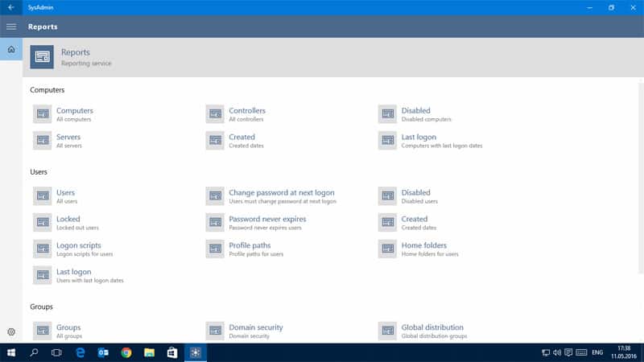Image resolution: width=644 pixels, height=362 pixels.
Task: Open Task View on the taskbar
Action: (56, 352)
